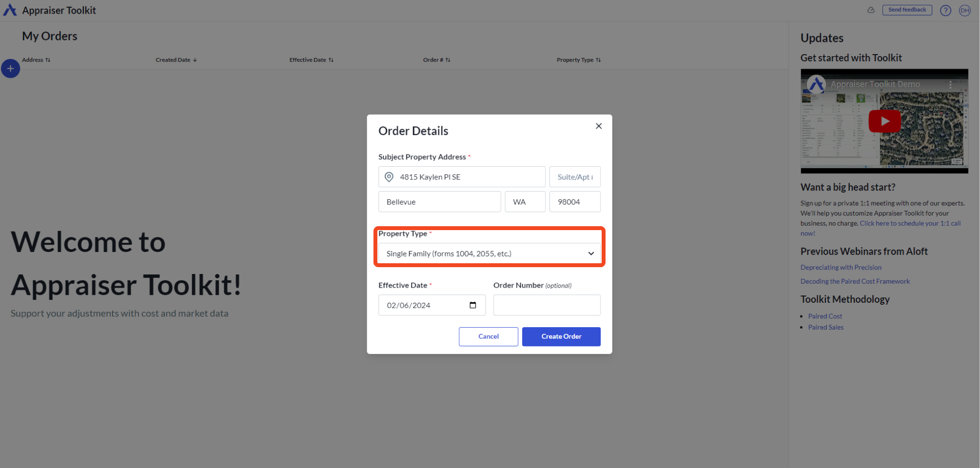Open the Depreciating with Precision webinar link
This screenshot has height=468, width=980.
(x=841, y=267)
